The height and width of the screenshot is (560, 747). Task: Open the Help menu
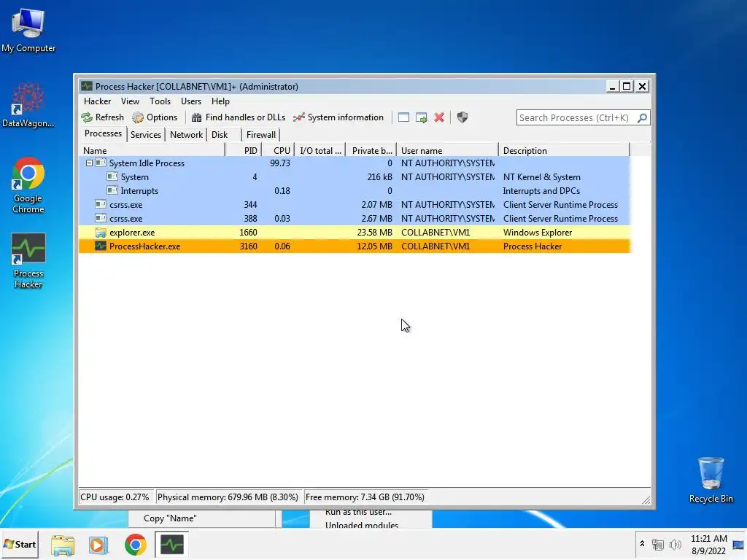coord(220,101)
